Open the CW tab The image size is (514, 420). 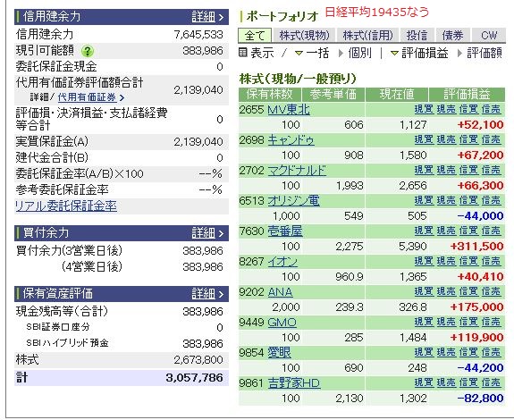pos(489,36)
